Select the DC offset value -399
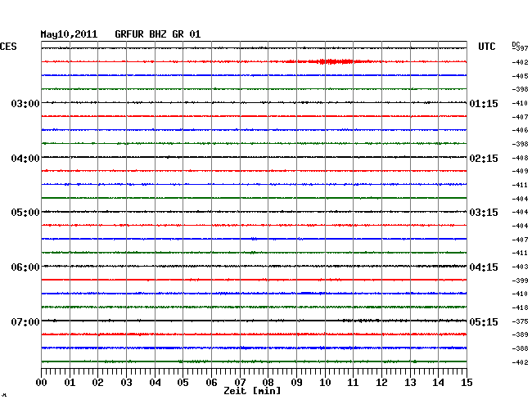Viewport: 532px width, 404px height. point(520,281)
